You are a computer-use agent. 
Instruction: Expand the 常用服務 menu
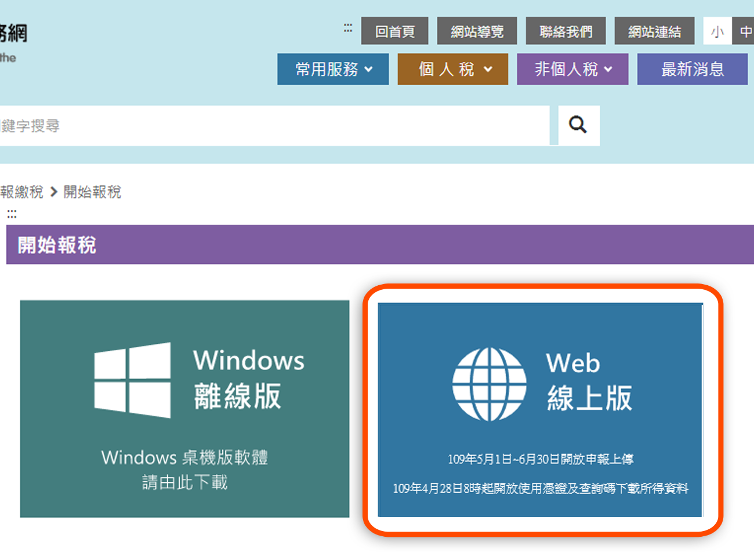(x=333, y=70)
